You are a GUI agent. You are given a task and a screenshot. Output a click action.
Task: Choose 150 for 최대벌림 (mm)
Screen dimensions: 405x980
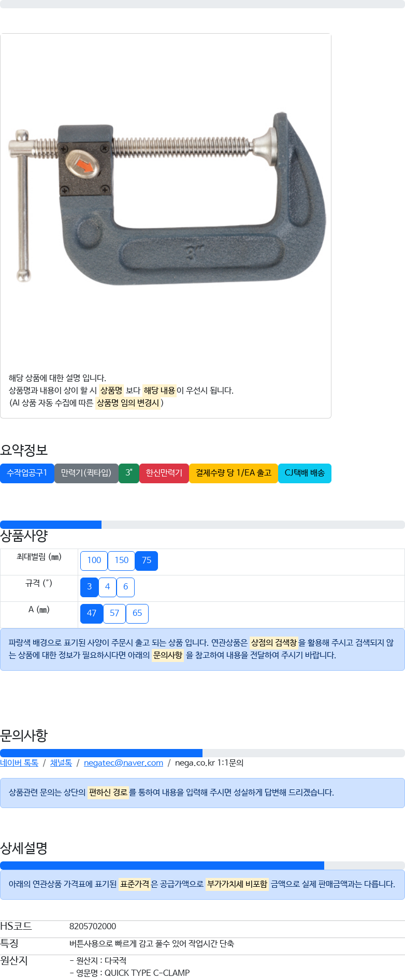[x=121, y=560]
